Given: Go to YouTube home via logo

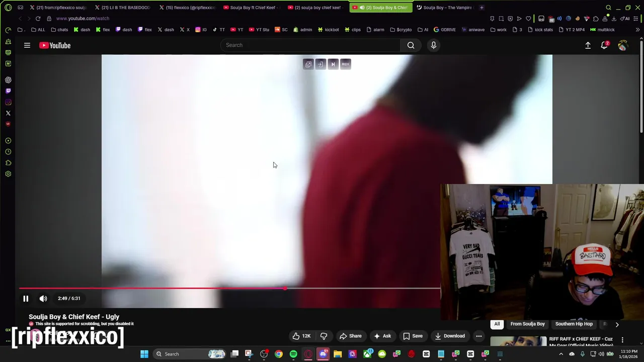Looking at the screenshot, I should 55,45.
